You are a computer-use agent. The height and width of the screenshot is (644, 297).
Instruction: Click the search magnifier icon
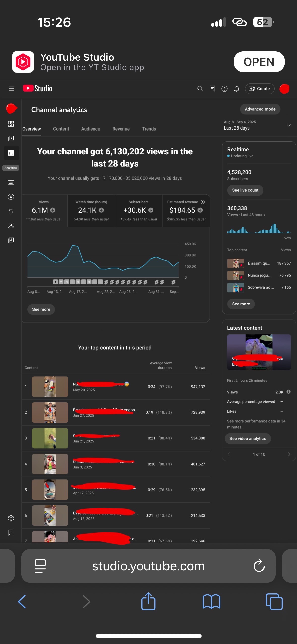pos(200,89)
